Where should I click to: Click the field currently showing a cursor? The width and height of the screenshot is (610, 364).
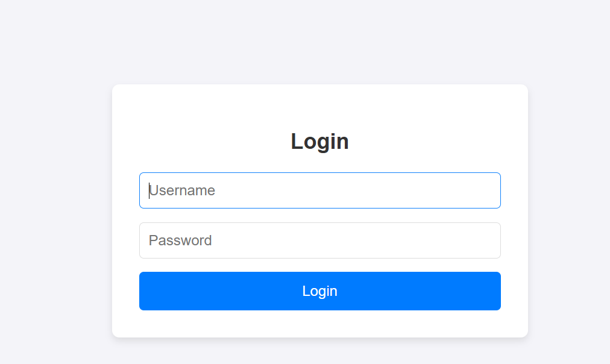coord(319,190)
